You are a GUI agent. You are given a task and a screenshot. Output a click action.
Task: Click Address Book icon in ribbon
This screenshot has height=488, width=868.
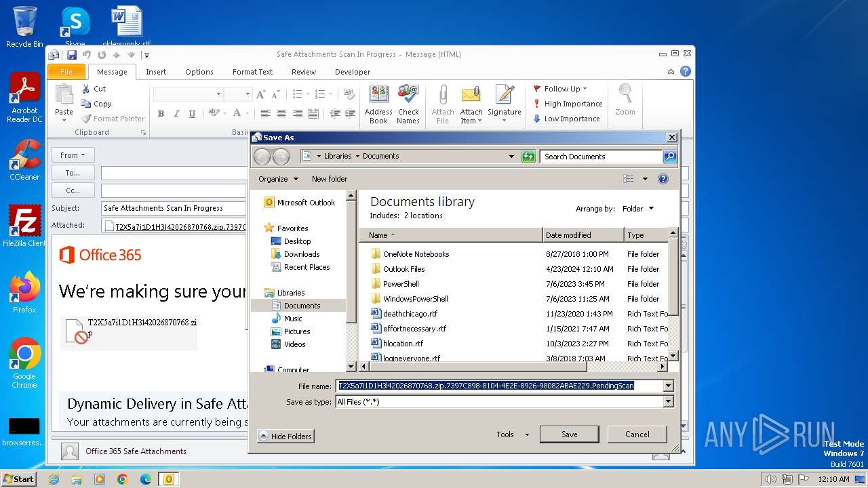378,104
